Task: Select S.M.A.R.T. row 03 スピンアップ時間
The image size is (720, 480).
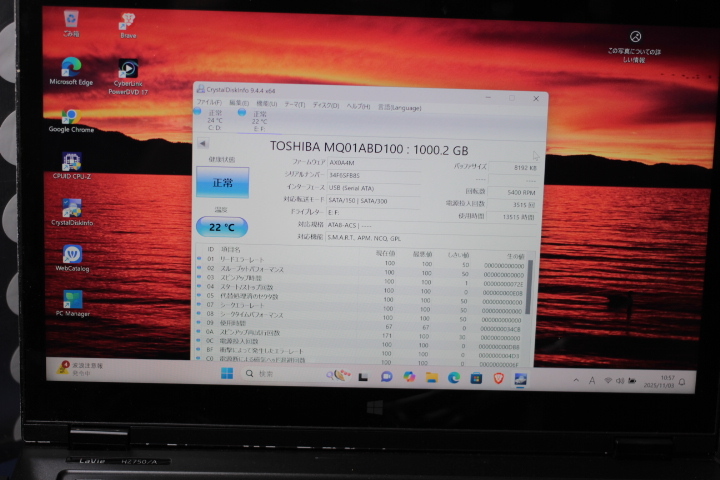Action: click(361, 280)
